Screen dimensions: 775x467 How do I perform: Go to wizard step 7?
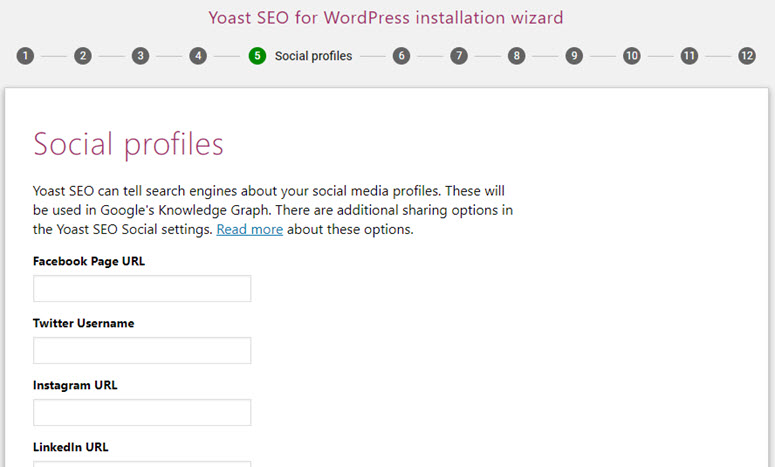[459, 56]
